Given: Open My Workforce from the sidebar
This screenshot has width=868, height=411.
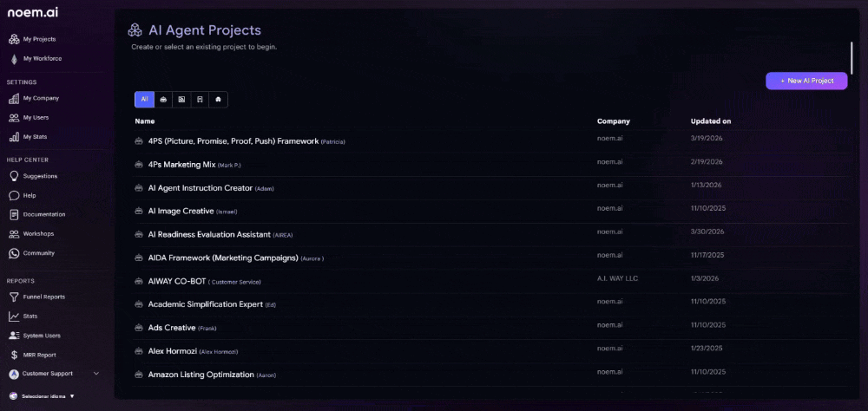Looking at the screenshot, I should tap(42, 59).
